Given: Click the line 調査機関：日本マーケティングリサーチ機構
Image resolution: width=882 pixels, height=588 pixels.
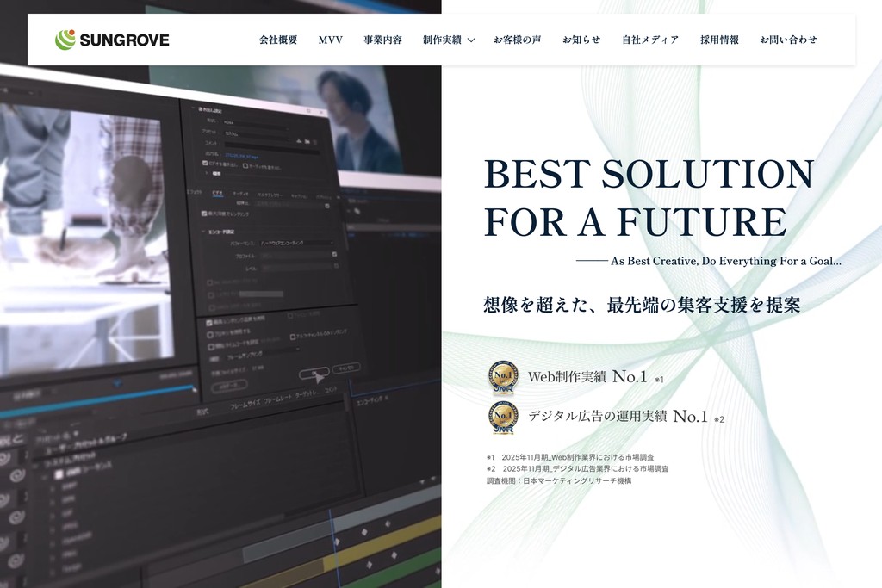Looking at the screenshot, I should 559,480.
